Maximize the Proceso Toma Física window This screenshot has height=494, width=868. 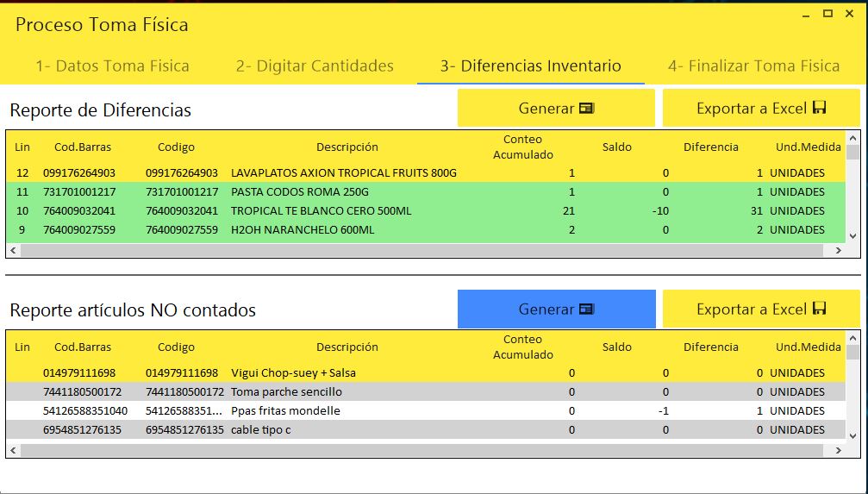827,13
